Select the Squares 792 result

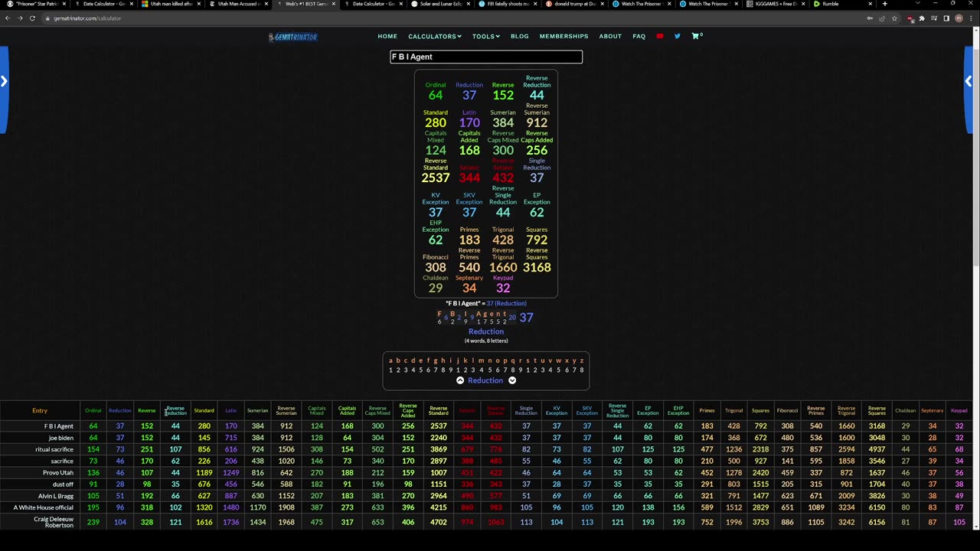(x=537, y=236)
